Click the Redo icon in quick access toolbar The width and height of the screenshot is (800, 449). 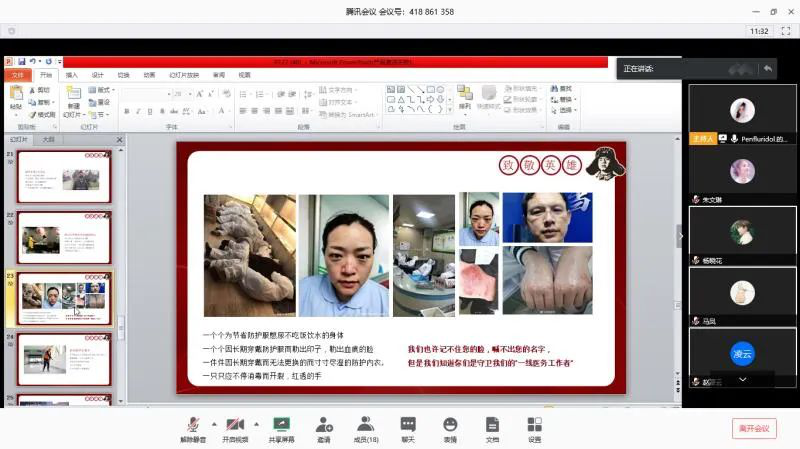48,62
